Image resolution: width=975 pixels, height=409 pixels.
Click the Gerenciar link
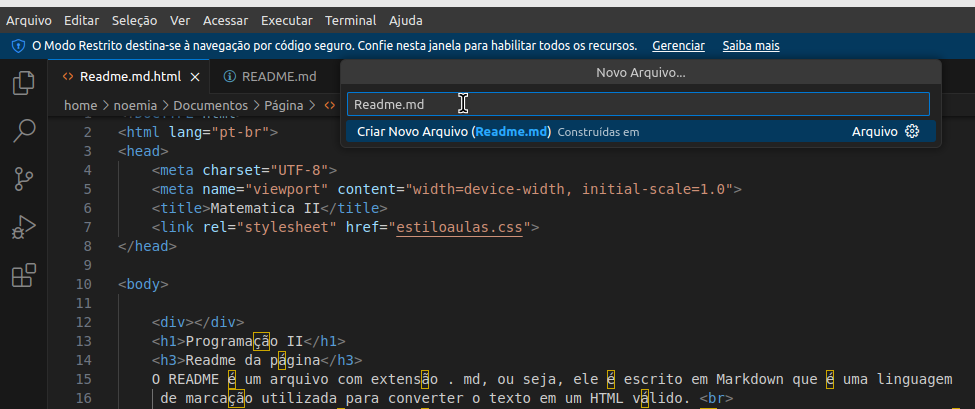(x=678, y=46)
